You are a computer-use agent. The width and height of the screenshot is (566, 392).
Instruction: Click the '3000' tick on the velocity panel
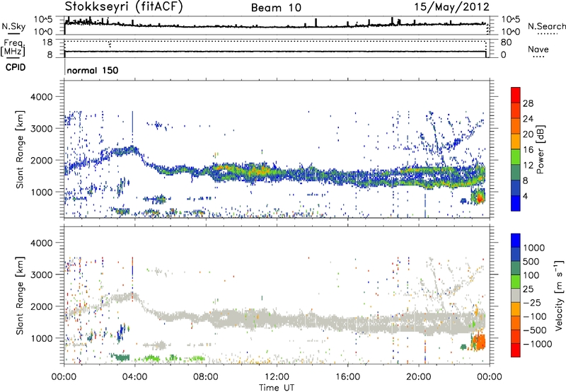coord(41,275)
